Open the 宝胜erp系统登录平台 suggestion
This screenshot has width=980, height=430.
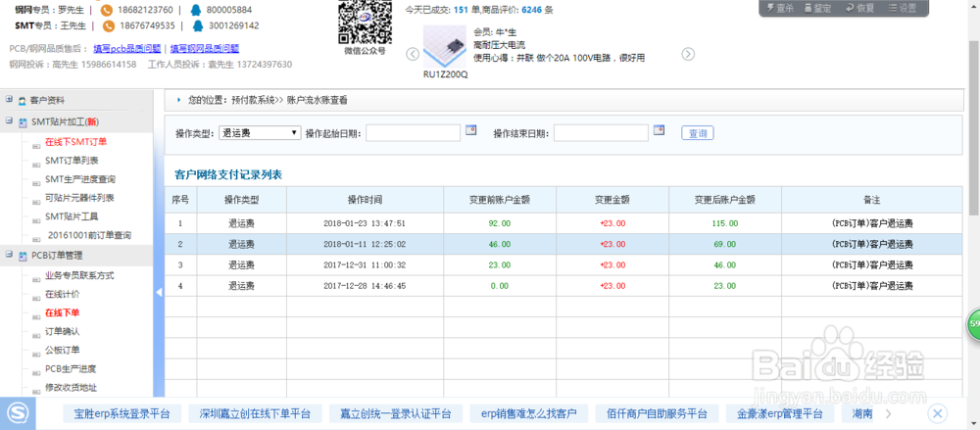(x=122, y=413)
